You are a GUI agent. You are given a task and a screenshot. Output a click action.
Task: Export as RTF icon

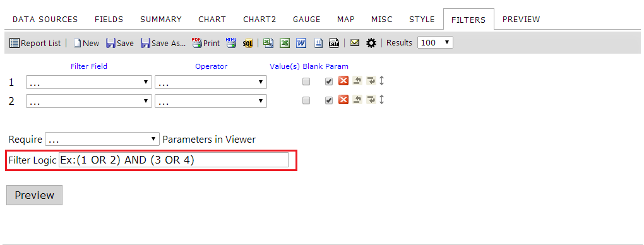pos(334,43)
